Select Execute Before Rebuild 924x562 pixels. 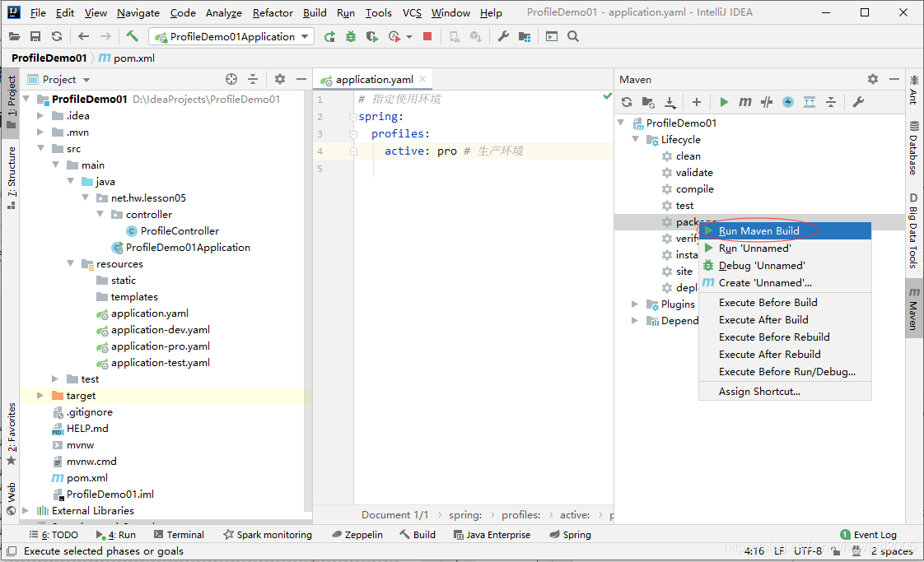click(785, 337)
